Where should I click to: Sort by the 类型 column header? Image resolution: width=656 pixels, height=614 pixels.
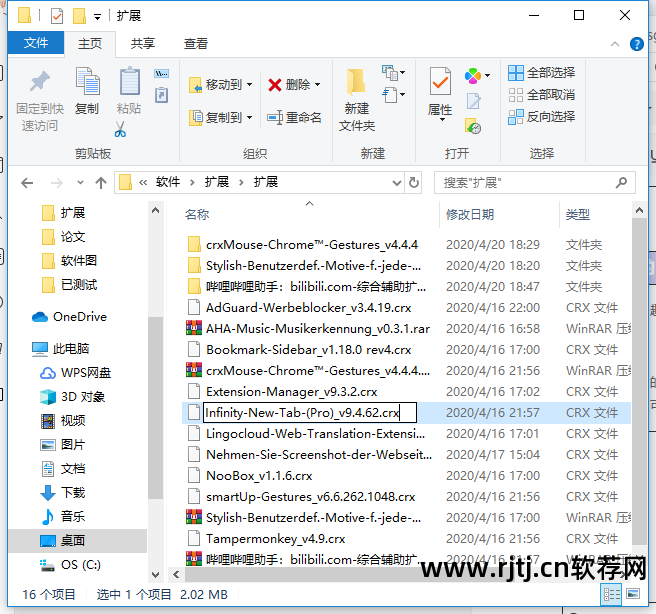[578, 215]
